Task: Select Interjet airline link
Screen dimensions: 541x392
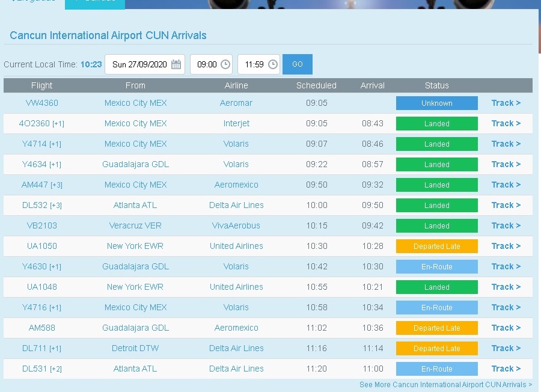Action: [236, 123]
